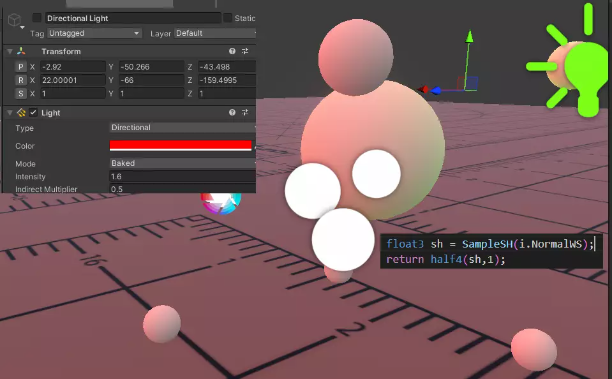Select the top small sphere of snowman
Screen dimensions: 612x379
click(356, 57)
